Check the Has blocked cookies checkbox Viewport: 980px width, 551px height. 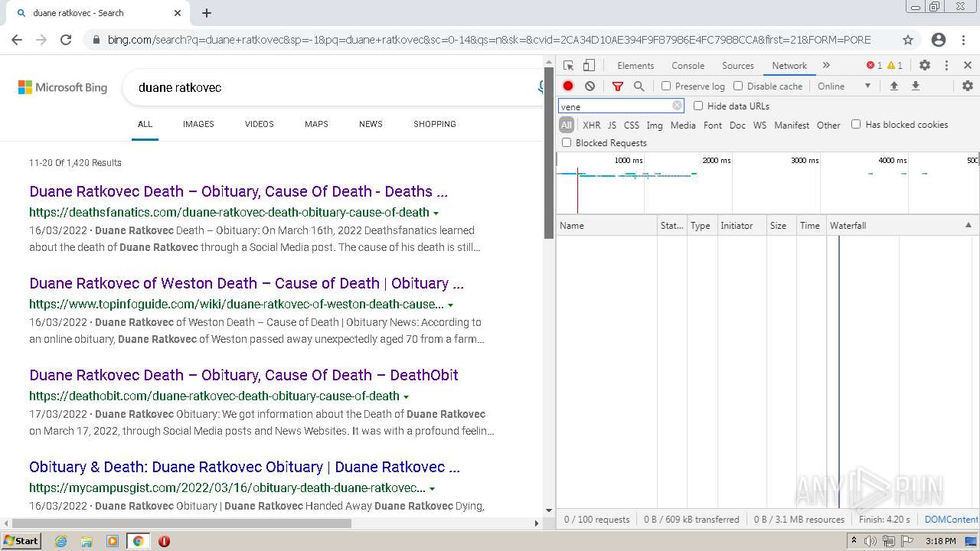(856, 124)
